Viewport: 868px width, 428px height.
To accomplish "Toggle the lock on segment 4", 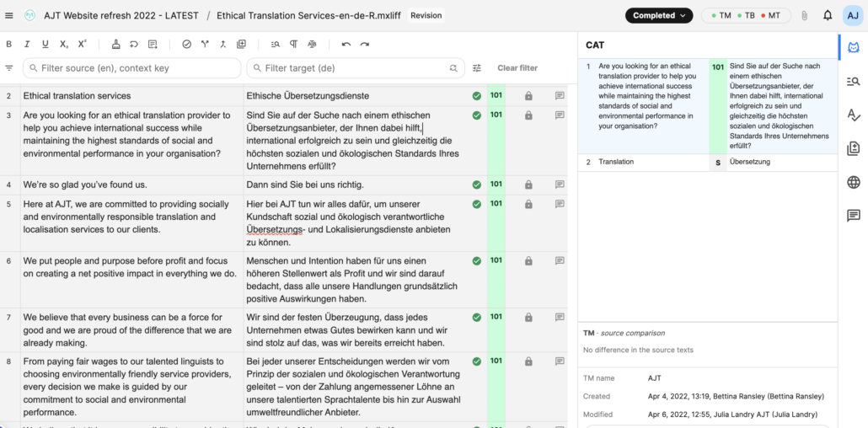I will point(528,185).
